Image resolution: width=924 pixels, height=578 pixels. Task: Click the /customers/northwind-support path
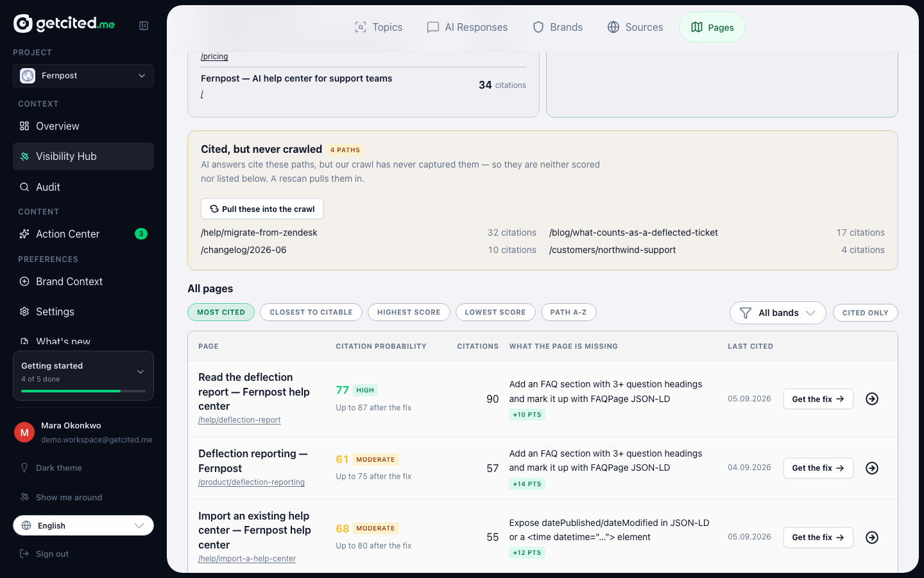point(613,250)
